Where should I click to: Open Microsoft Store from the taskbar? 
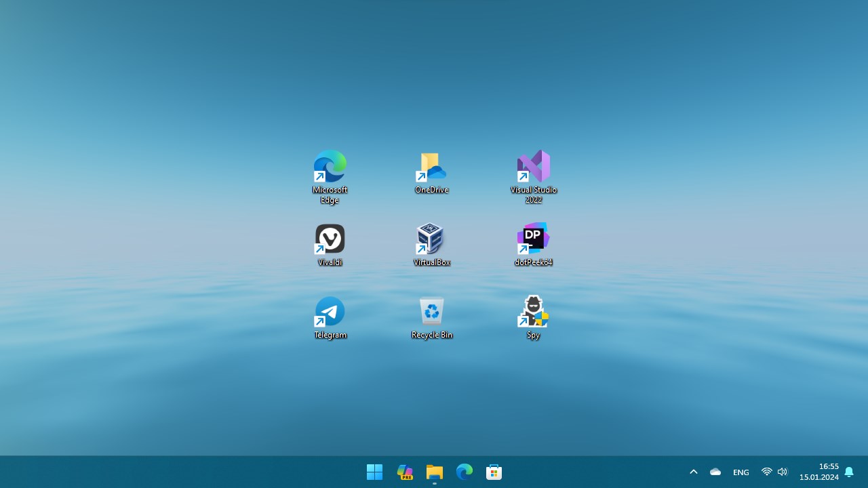pyautogui.click(x=494, y=472)
